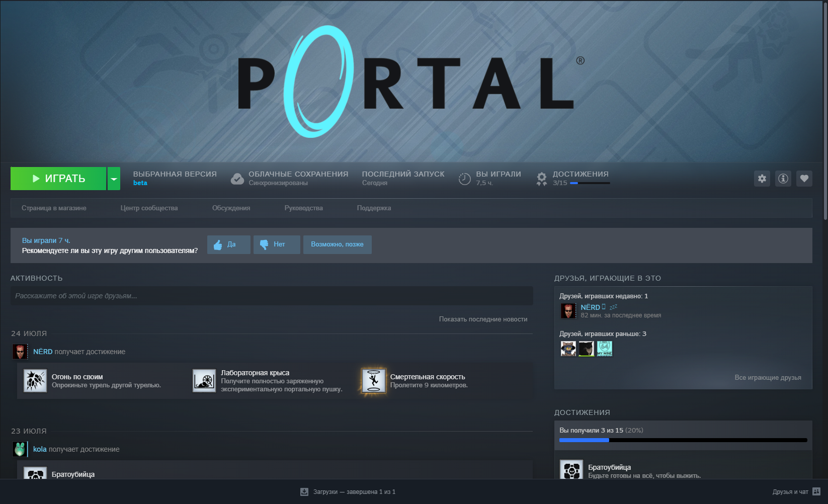Open Руководства tab
The image size is (828, 504).
click(x=304, y=208)
